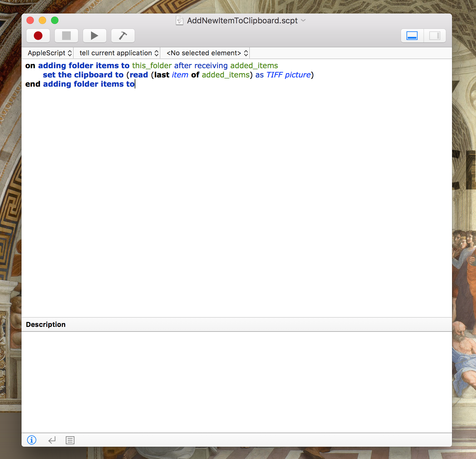Image resolution: width=476 pixels, height=459 pixels.
Task: Click the record script button
Action: [38, 35]
